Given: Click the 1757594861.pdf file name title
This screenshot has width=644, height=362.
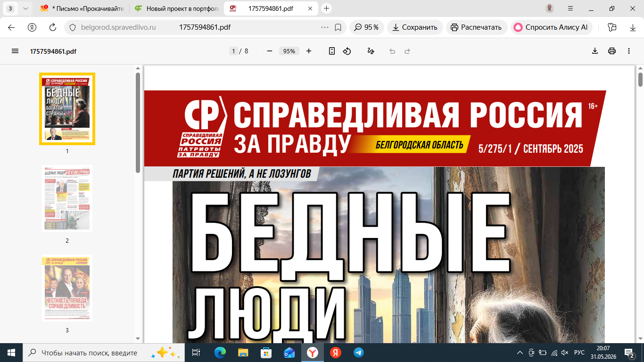Looking at the screenshot, I should (x=53, y=51).
